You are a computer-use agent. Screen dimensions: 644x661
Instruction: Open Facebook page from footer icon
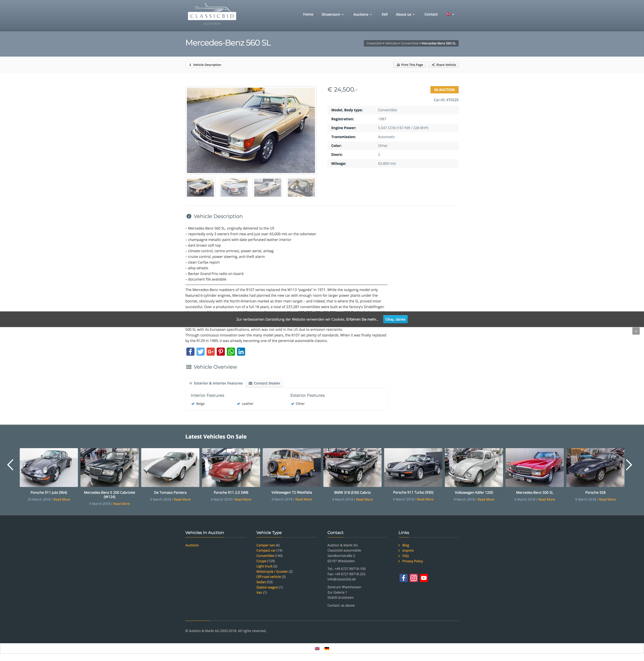[403, 578]
